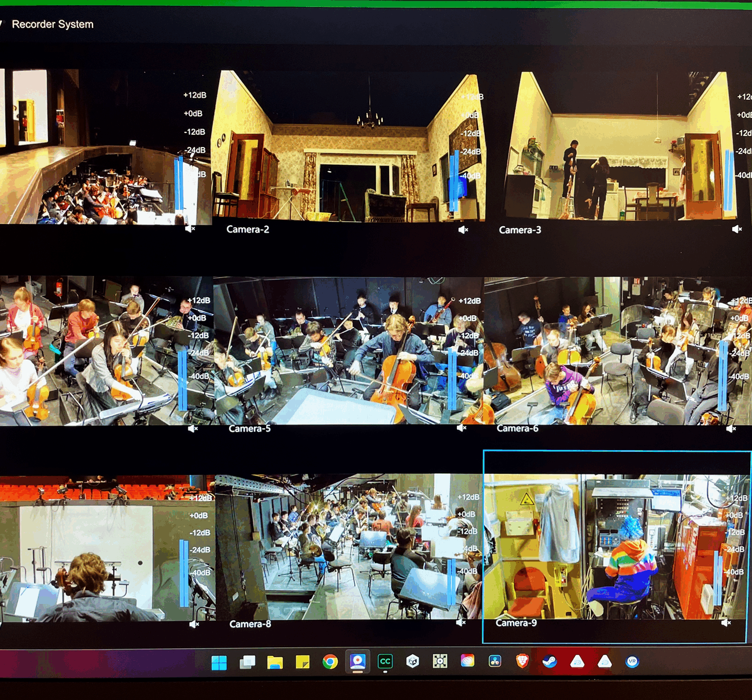Click the blue audio level meter on Camera-5

point(452,380)
